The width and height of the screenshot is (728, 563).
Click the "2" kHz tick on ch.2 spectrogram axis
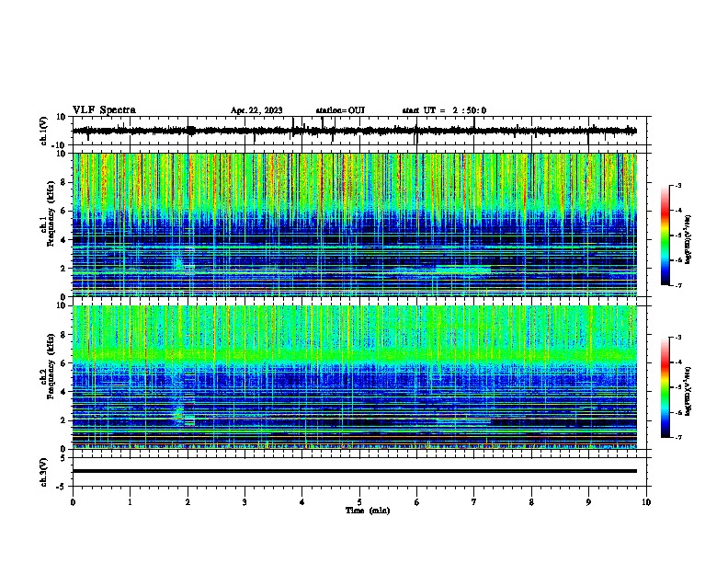point(64,420)
